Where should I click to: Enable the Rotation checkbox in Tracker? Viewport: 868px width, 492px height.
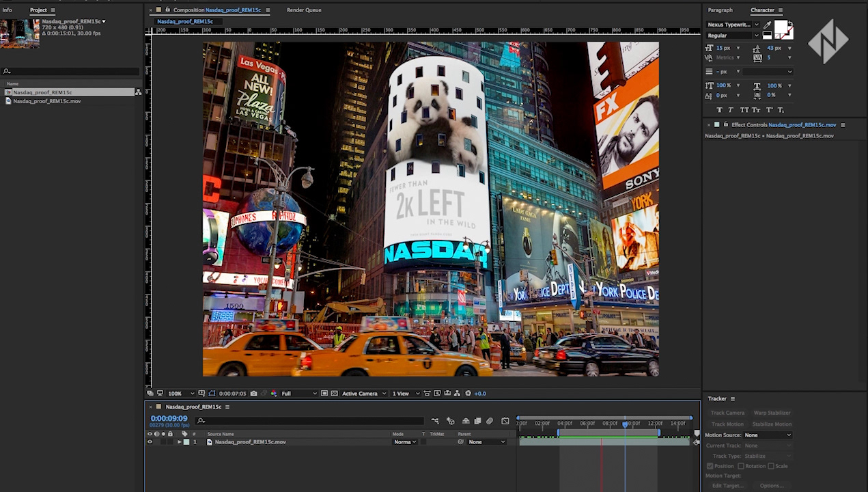pyautogui.click(x=741, y=466)
